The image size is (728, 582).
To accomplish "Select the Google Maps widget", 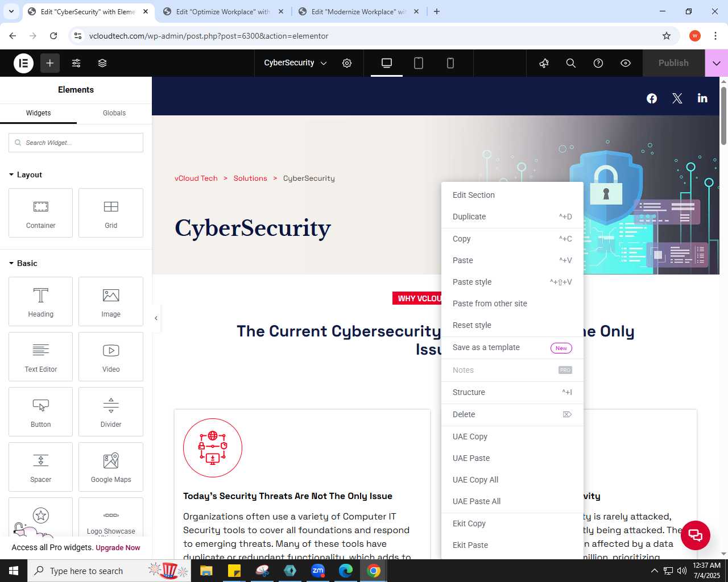I will 111,467.
